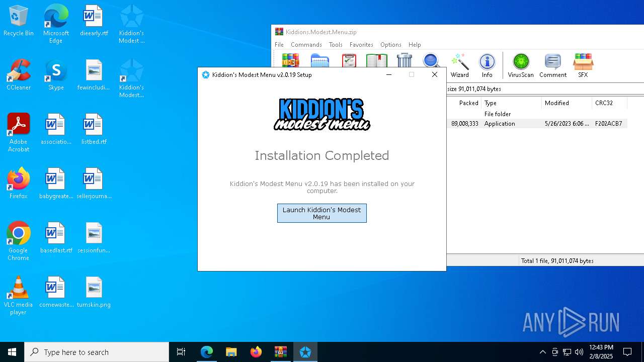Open VLC media player desktop shortcut

click(x=19, y=296)
